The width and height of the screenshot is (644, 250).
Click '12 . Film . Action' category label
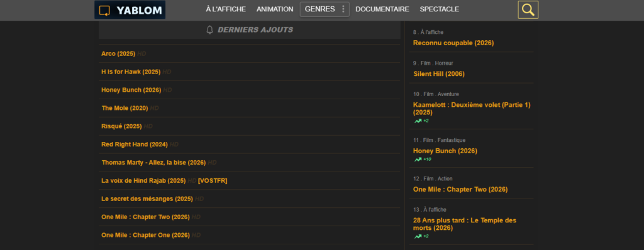[x=433, y=178]
